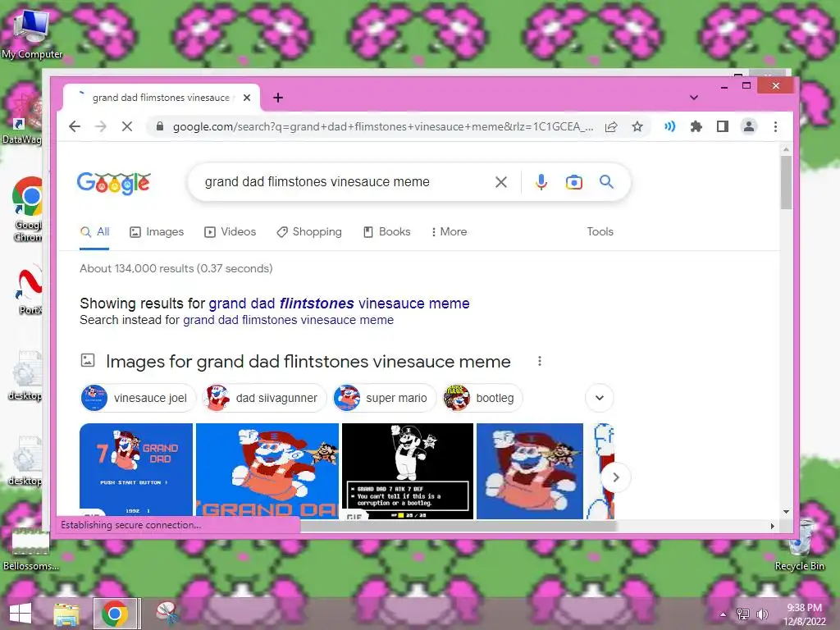Switch to the Books tab

387,232
